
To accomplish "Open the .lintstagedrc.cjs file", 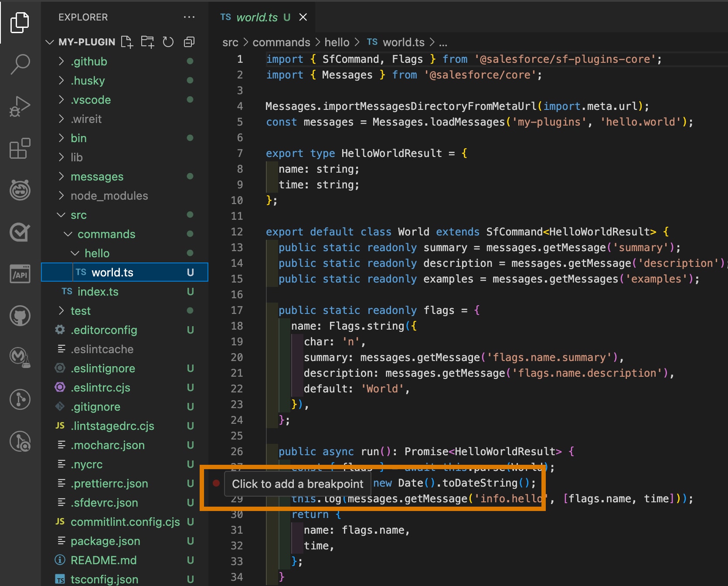I will 125,426.
